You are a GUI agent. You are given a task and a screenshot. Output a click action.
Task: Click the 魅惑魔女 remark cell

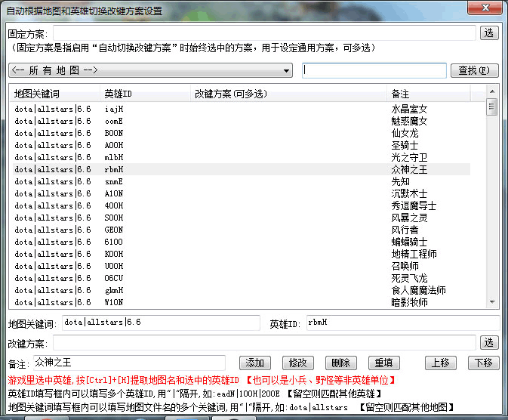(409, 121)
